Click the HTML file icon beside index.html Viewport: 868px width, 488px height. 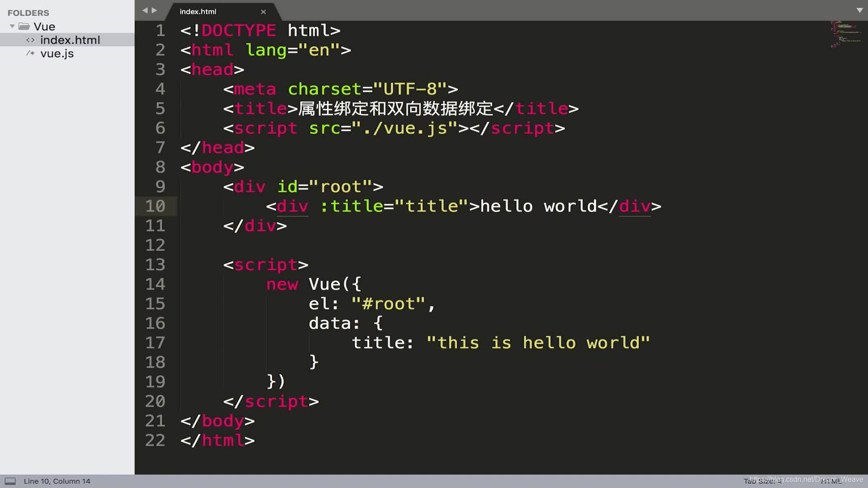[x=30, y=40]
